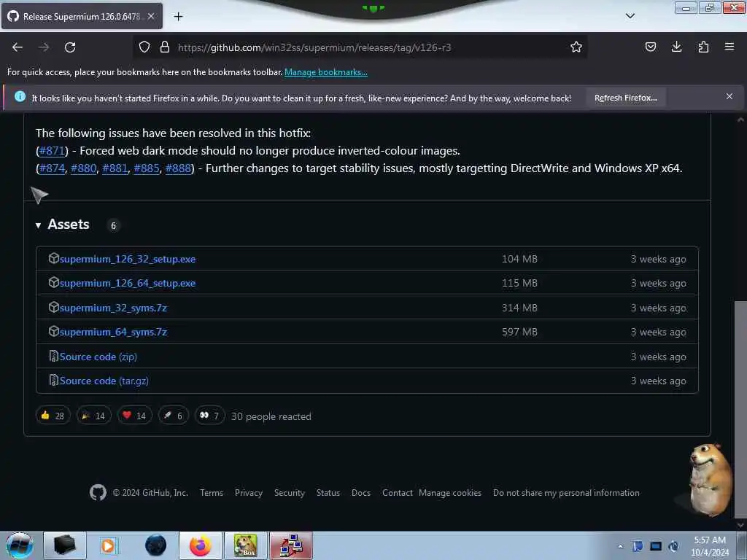Screen dimensions: 747x560
Task: Download Source code (tar.gz)
Action: 104,381
